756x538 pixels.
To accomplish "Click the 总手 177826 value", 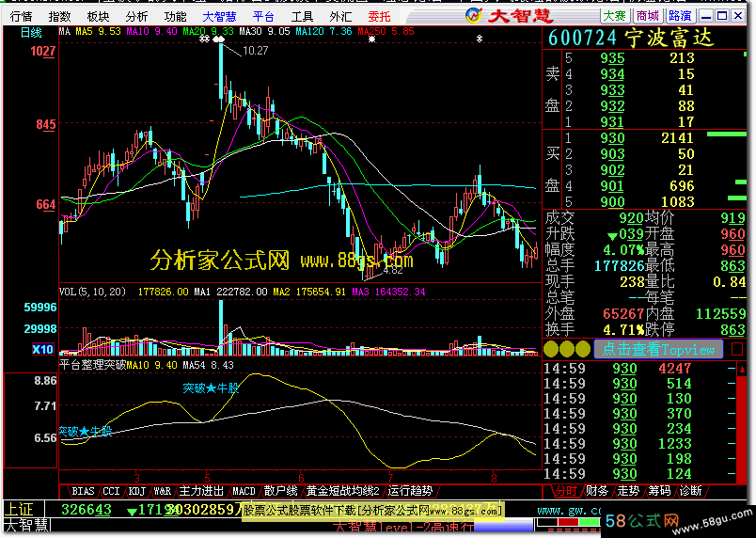I will click(x=619, y=265).
